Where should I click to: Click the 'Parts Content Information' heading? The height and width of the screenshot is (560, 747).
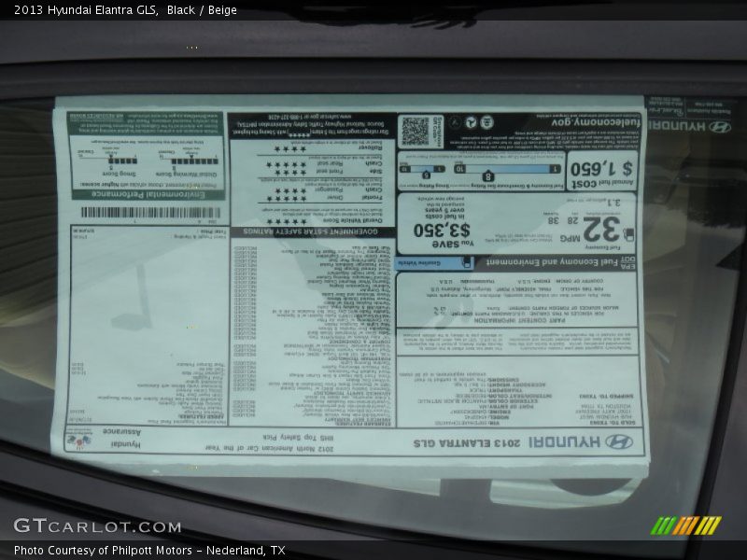point(519,320)
